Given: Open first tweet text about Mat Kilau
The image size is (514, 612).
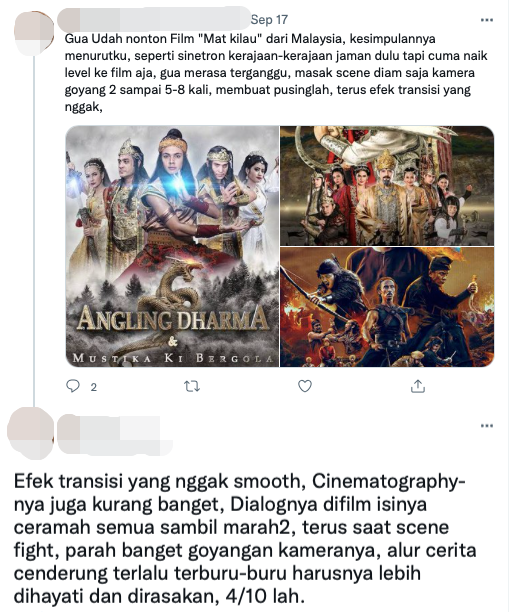Looking at the screenshot, I should [276, 73].
